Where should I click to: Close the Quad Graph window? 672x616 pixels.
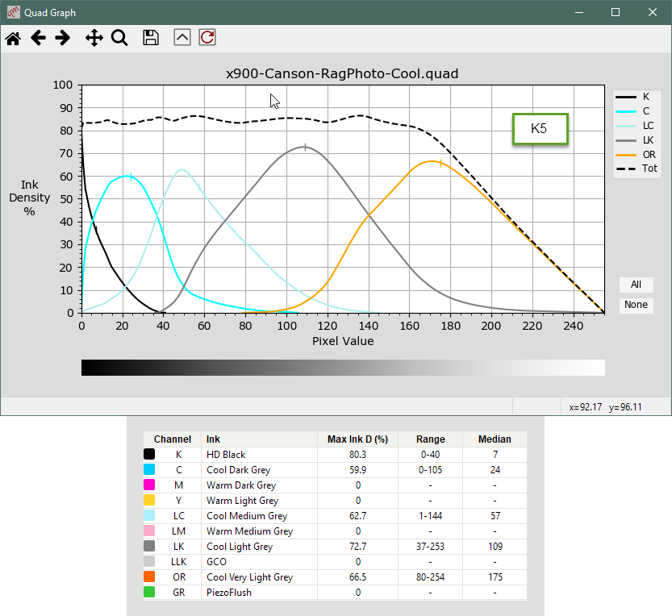tap(653, 12)
